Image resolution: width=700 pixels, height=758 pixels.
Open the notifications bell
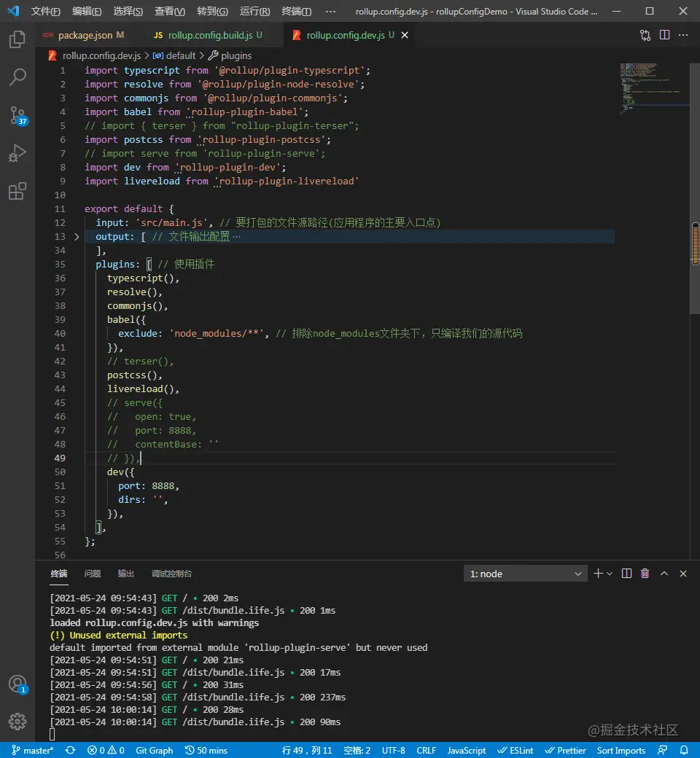click(x=684, y=750)
